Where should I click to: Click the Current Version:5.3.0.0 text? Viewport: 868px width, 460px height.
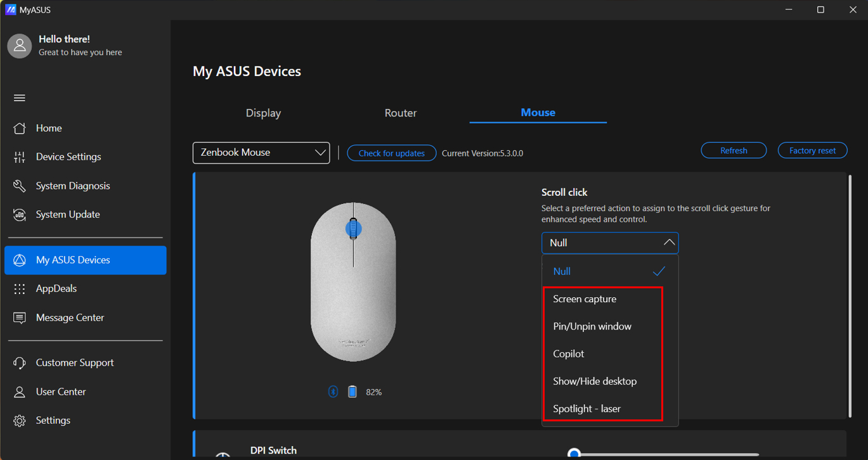483,153
